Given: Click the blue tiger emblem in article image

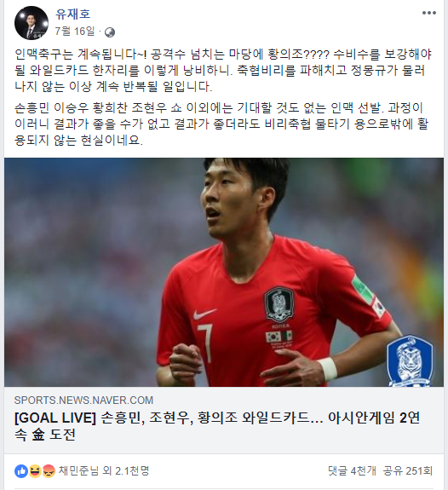Looking at the screenshot, I should tap(411, 361).
